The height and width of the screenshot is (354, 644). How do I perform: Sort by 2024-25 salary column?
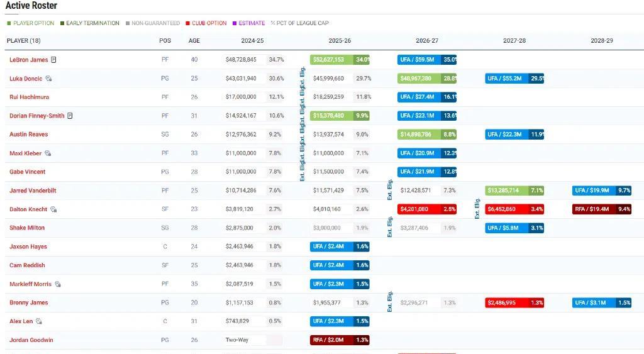252,41
